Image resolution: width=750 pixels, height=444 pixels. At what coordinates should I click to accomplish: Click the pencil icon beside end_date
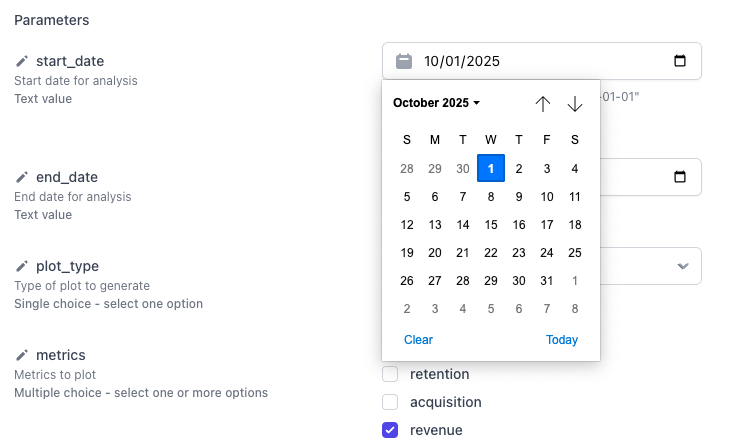pyautogui.click(x=22, y=178)
